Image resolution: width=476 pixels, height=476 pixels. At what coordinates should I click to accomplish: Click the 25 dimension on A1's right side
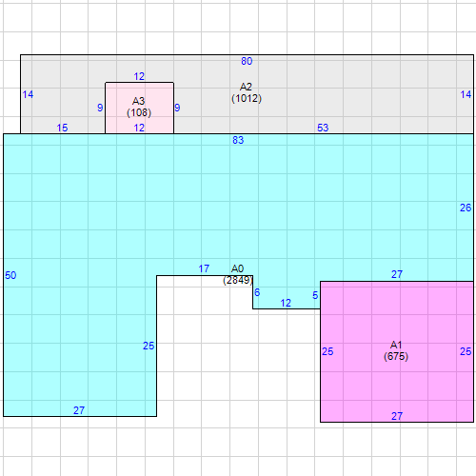(x=466, y=351)
